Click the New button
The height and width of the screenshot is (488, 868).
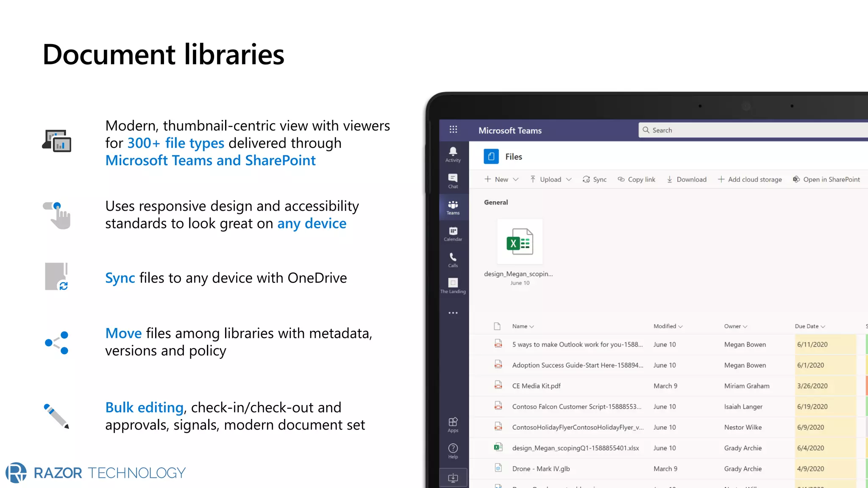click(x=496, y=180)
